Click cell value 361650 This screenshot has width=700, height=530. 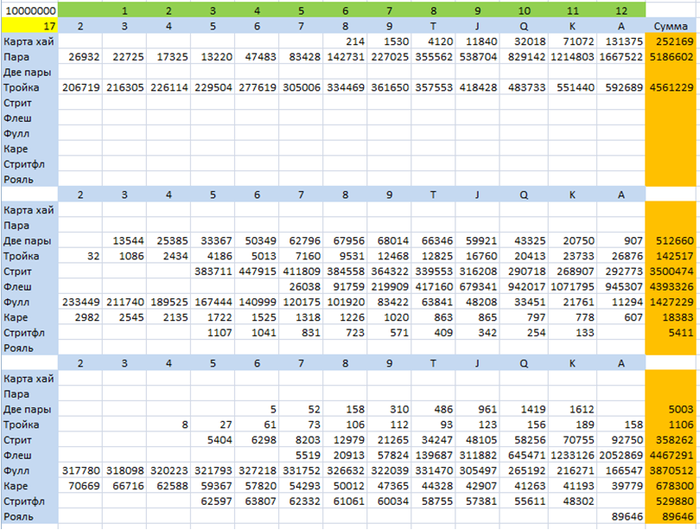[389, 88]
